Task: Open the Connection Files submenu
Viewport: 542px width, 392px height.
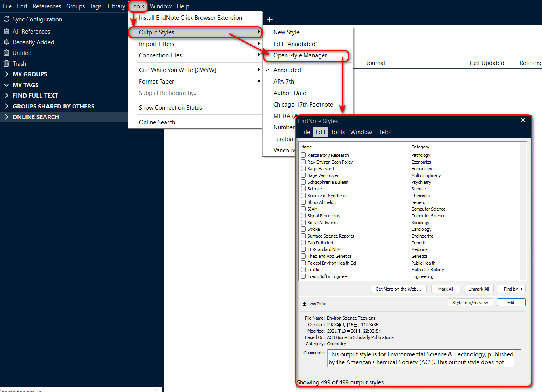Action: 195,55
